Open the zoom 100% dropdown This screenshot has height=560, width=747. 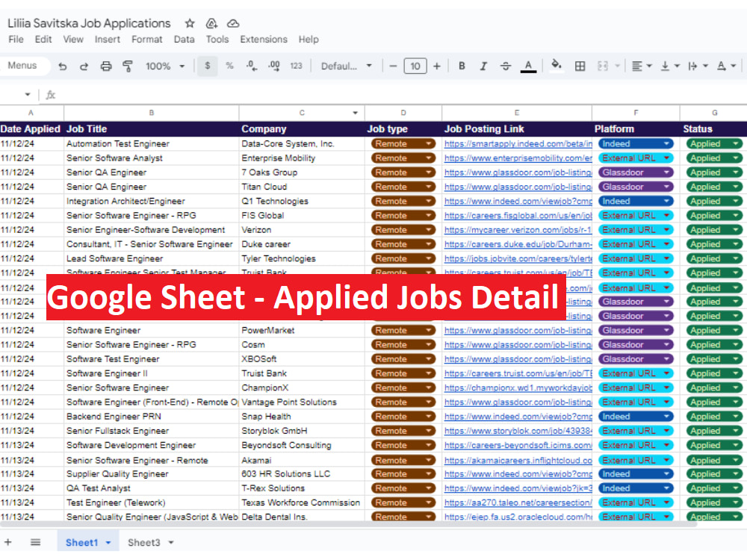point(165,66)
